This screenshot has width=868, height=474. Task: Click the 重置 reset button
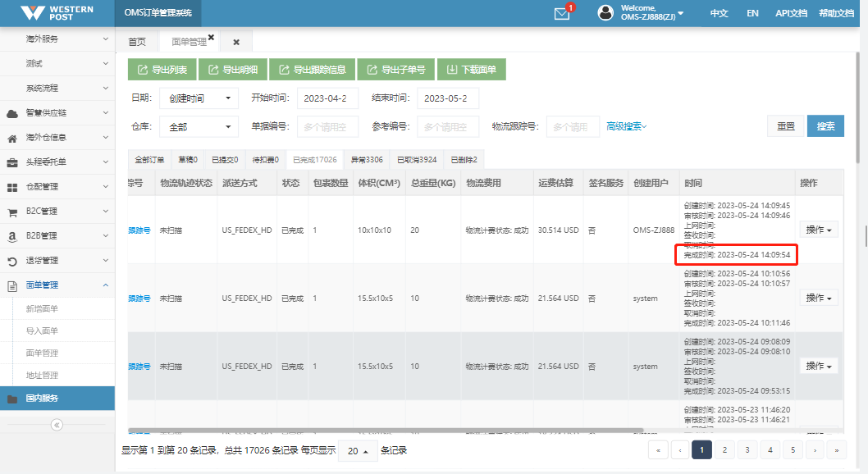785,126
